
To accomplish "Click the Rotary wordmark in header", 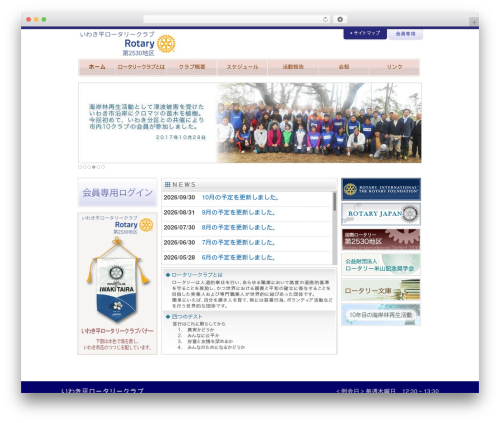I will click(139, 43).
